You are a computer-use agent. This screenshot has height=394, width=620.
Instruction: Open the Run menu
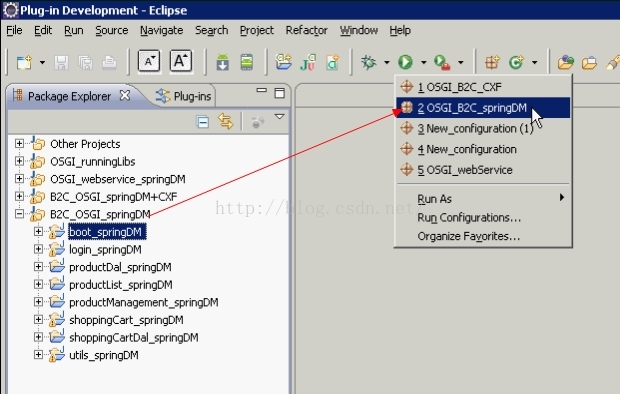74,30
